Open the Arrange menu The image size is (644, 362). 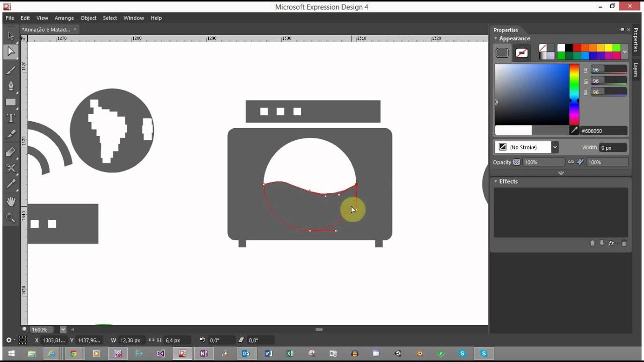(64, 18)
